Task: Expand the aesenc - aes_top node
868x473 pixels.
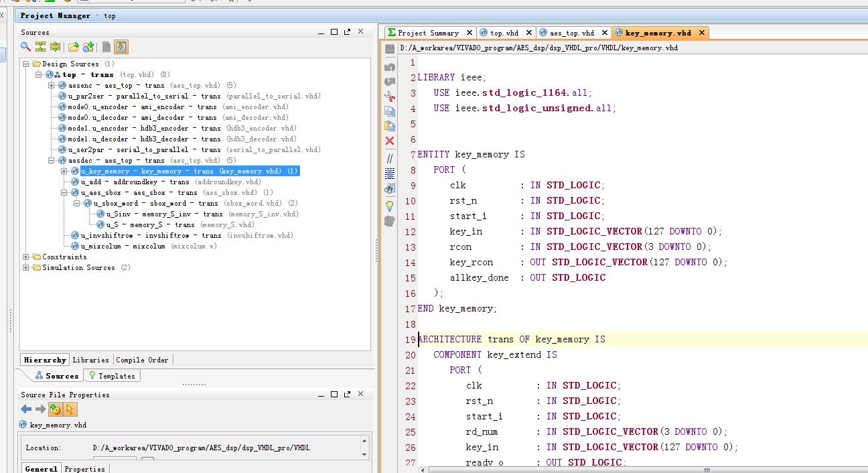Action: 52,86
